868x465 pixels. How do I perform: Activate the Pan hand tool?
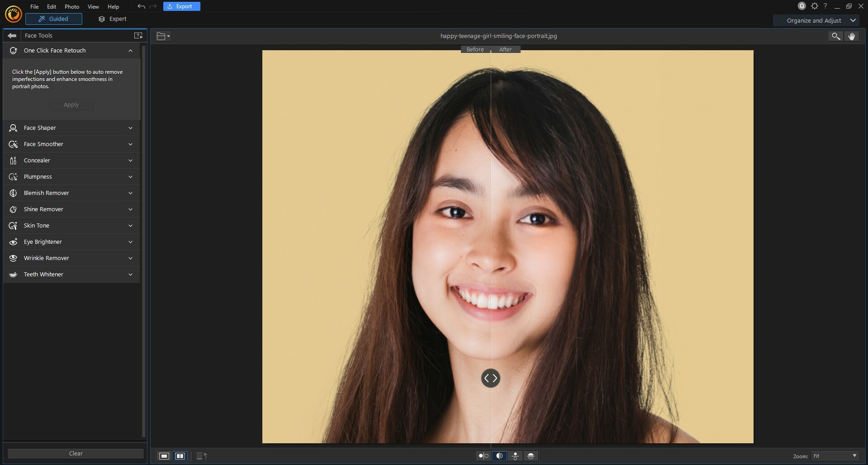click(x=852, y=36)
